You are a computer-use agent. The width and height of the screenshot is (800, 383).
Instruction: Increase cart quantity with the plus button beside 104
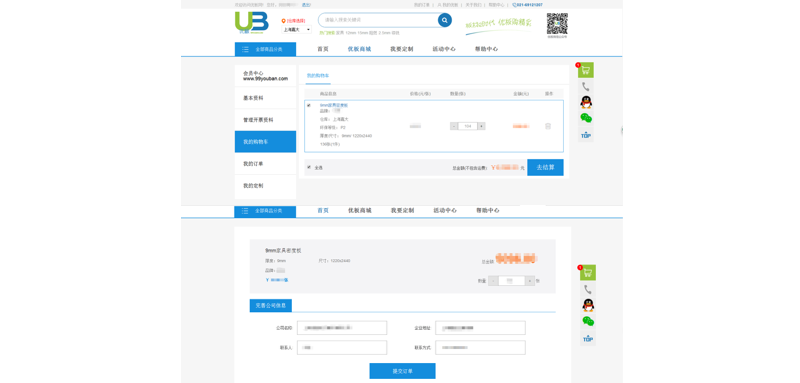pyautogui.click(x=481, y=126)
